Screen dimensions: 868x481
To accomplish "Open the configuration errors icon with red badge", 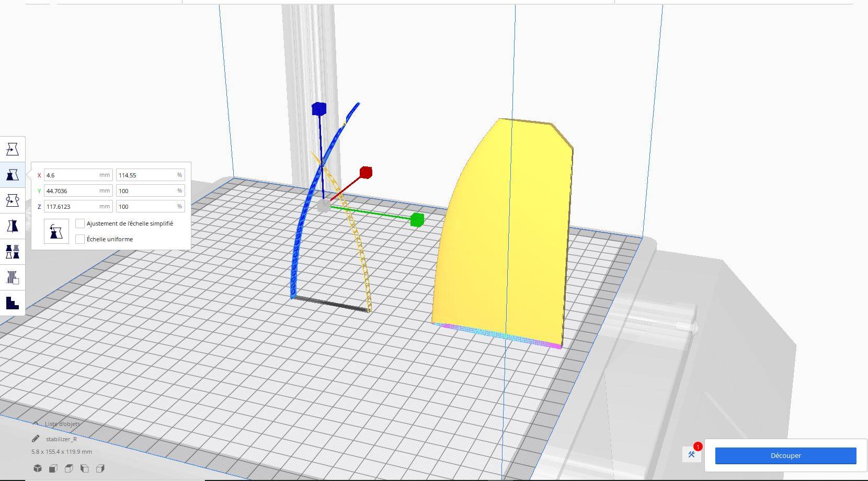I will [x=692, y=454].
